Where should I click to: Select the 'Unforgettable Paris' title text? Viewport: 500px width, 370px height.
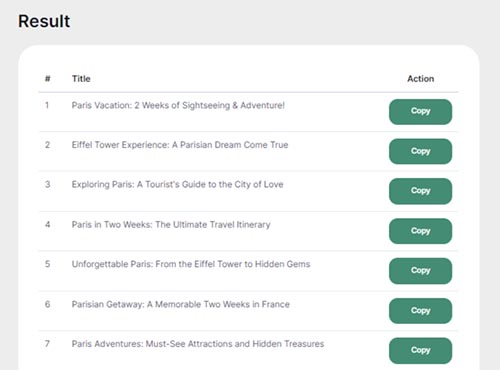(x=191, y=264)
